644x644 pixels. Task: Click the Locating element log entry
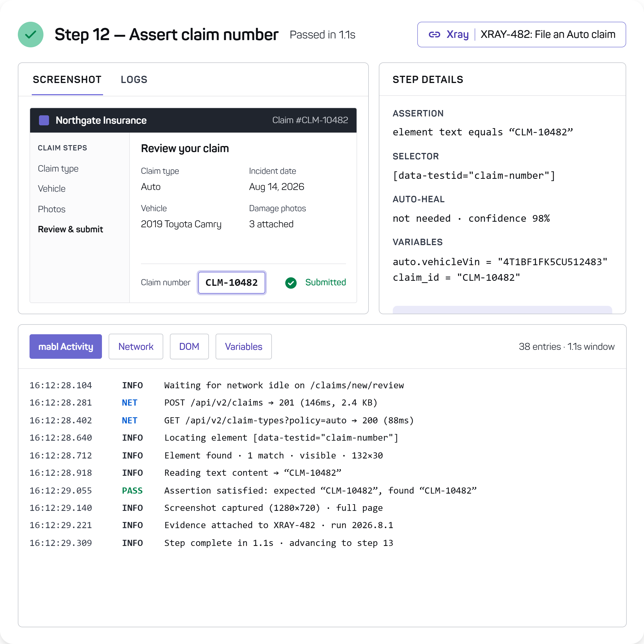point(281,438)
